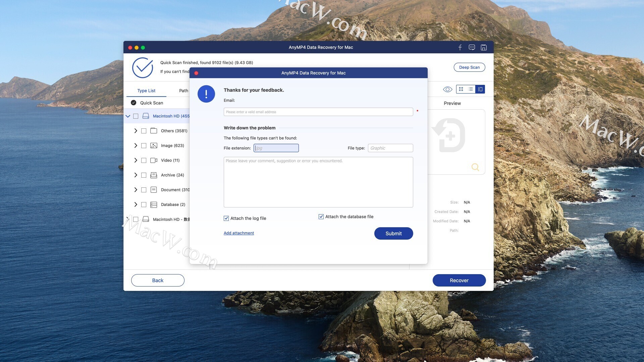Check the Image (623) checkbox

tap(144, 145)
